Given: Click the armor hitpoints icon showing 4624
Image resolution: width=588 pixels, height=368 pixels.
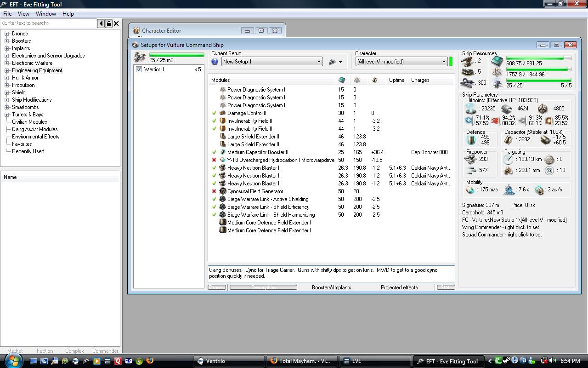Looking at the screenshot, I should (x=506, y=109).
